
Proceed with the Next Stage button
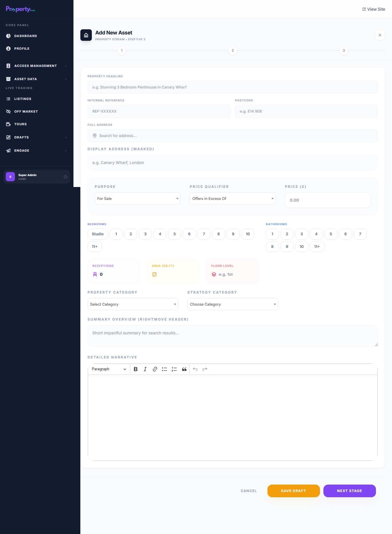click(x=349, y=491)
